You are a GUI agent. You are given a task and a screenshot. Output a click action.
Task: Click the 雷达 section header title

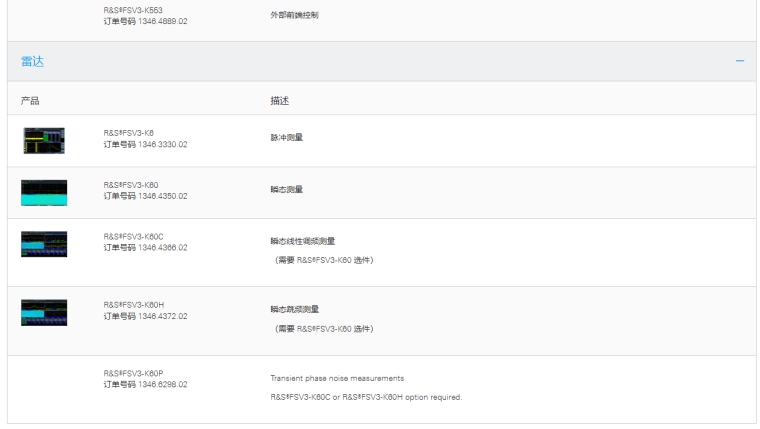click(32, 62)
